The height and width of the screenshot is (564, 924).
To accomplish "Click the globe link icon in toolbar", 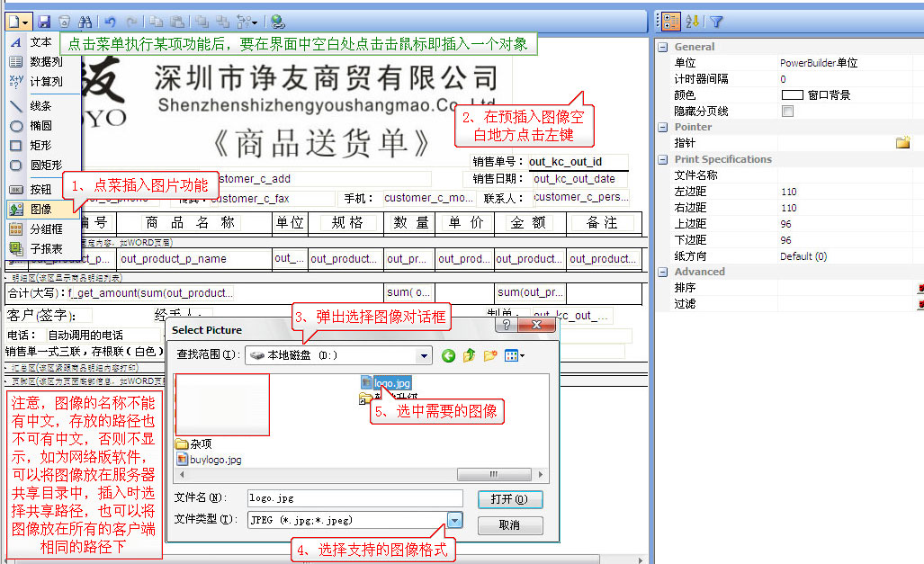I will click(x=277, y=21).
